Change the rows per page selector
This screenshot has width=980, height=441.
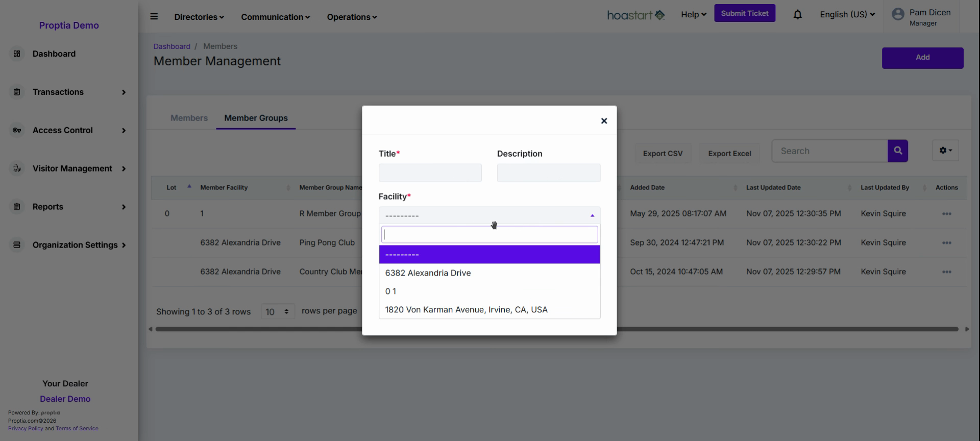point(278,311)
